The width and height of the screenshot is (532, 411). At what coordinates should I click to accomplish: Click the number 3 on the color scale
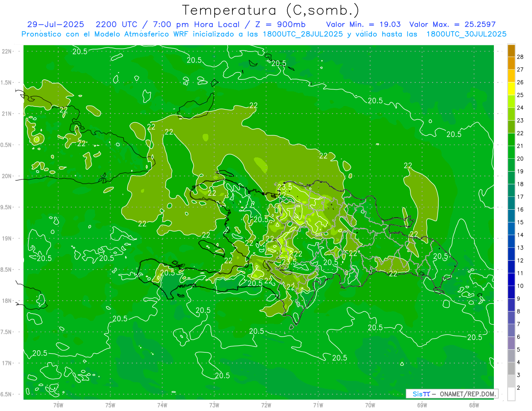pos(519,375)
